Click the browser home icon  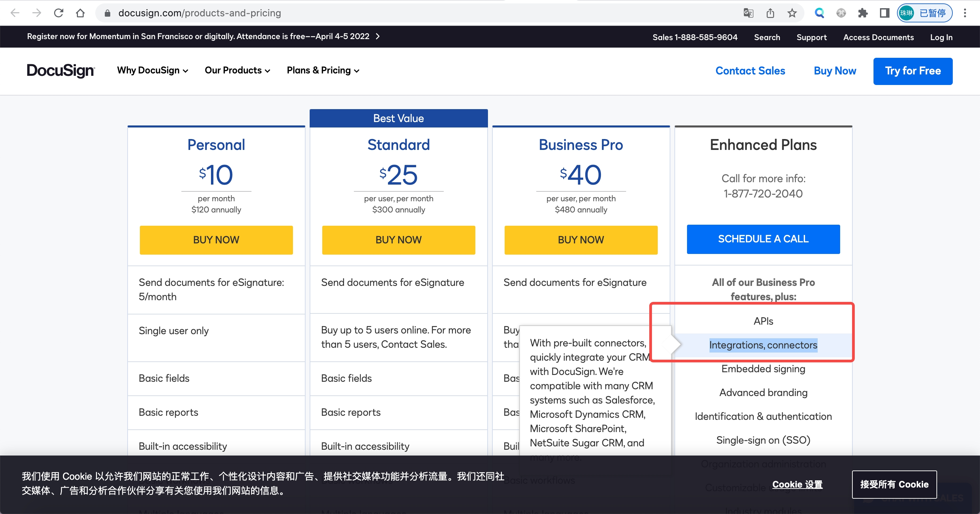80,13
